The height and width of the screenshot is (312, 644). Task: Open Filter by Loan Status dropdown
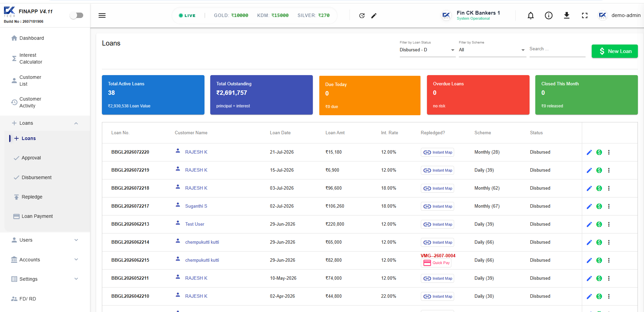[427, 50]
